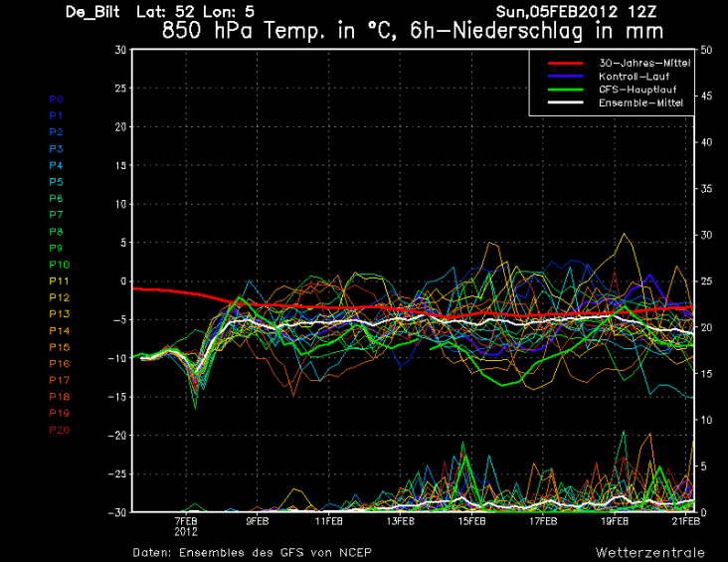Click the 35 value on precipitation axis
The image size is (728, 562).
[707, 189]
